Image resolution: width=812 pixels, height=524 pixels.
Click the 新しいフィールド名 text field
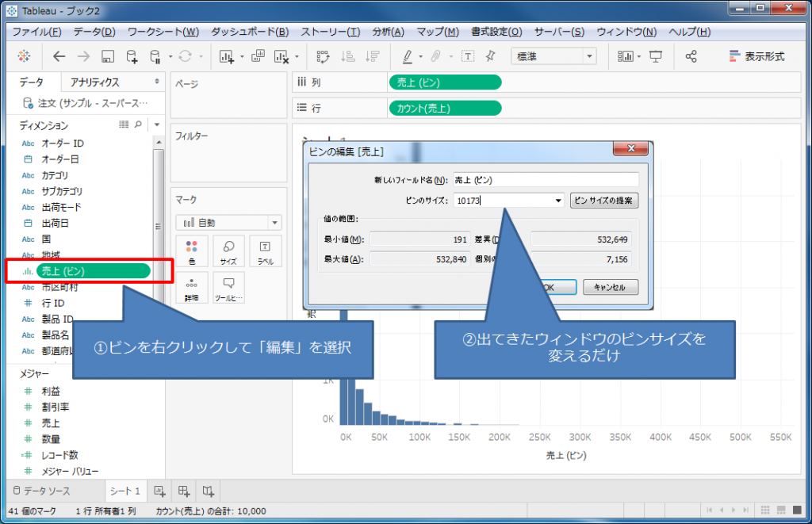(x=546, y=180)
